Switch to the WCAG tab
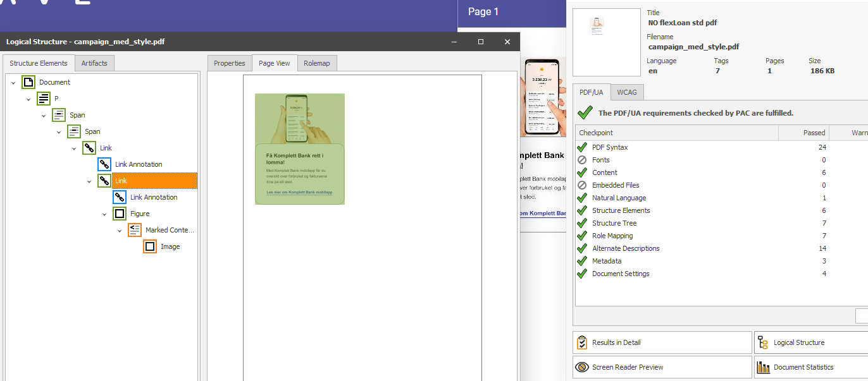 pyautogui.click(x=627, y=92)
